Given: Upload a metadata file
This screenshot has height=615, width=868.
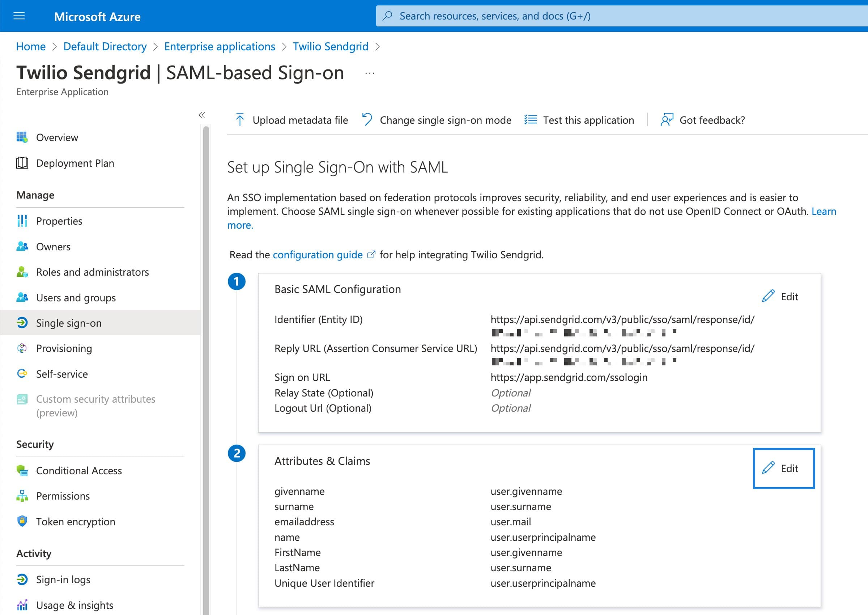Looking at the screenshot, I should point(300,120).
